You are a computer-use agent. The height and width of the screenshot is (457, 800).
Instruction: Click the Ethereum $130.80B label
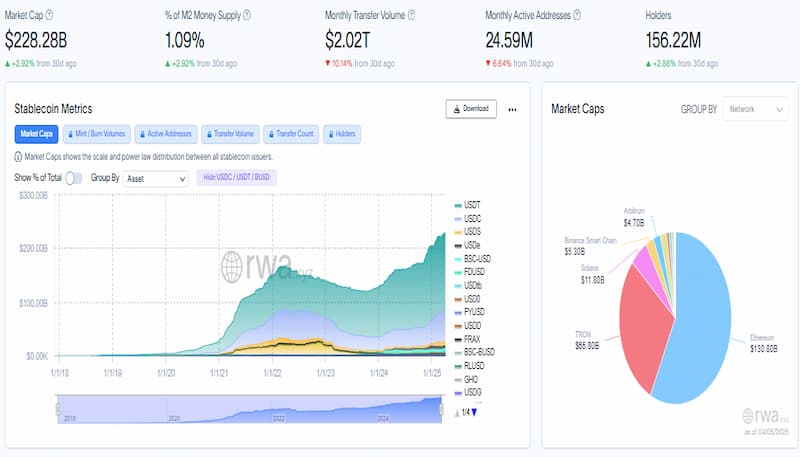point(763,343)
